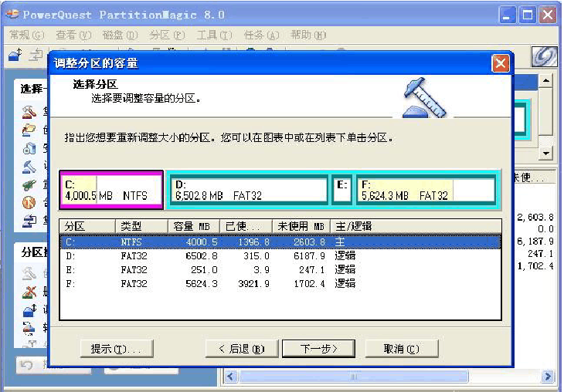The height and width of the screenshot is (392, 564).
Task: Click the PartitionMagic title bar icon
Action: coord(12,15)
